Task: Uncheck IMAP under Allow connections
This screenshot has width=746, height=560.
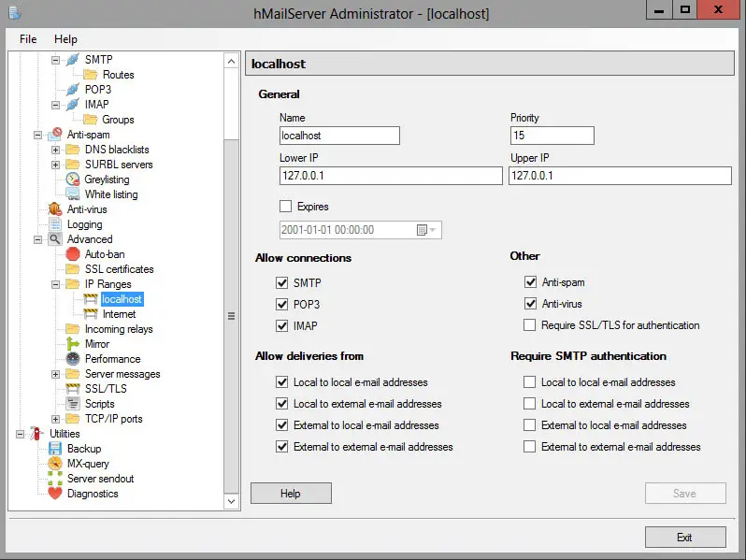Action: tap(282, 326)
